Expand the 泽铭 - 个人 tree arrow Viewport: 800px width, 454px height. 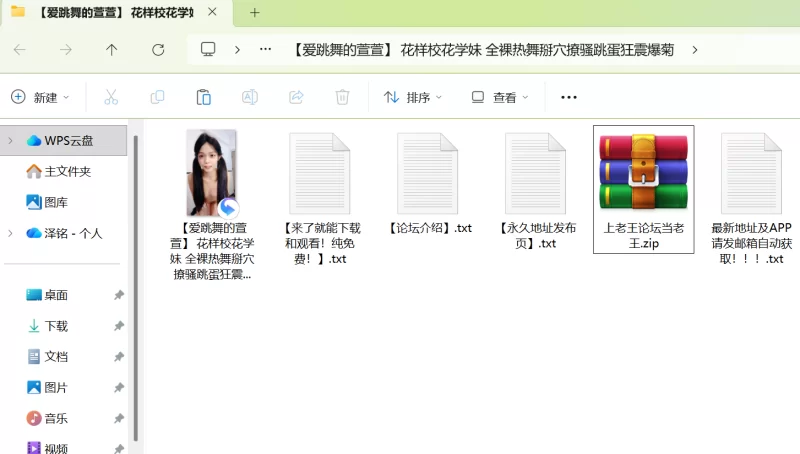coord(10,233)
